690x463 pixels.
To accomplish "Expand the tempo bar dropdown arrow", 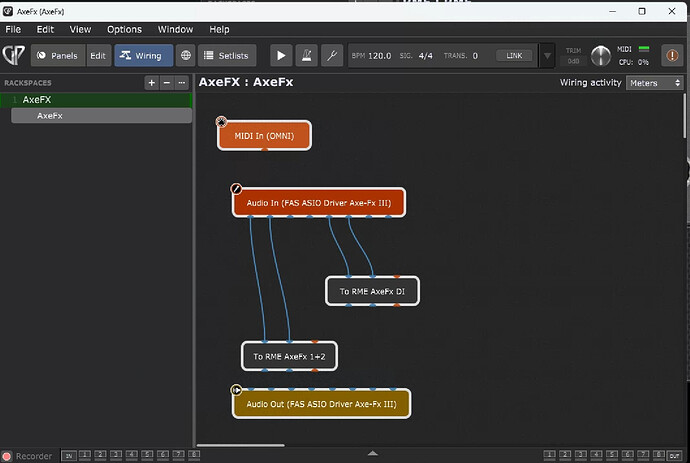I will [547, 56].
